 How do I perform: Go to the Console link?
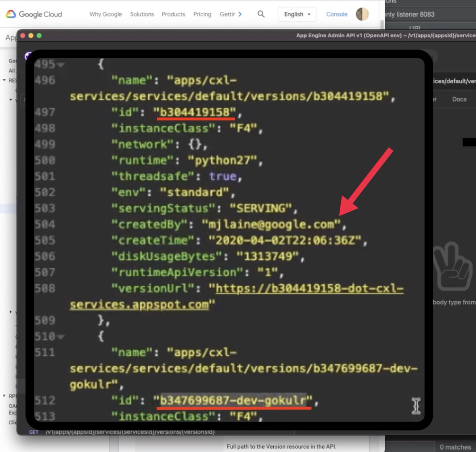tap(337, 14)
